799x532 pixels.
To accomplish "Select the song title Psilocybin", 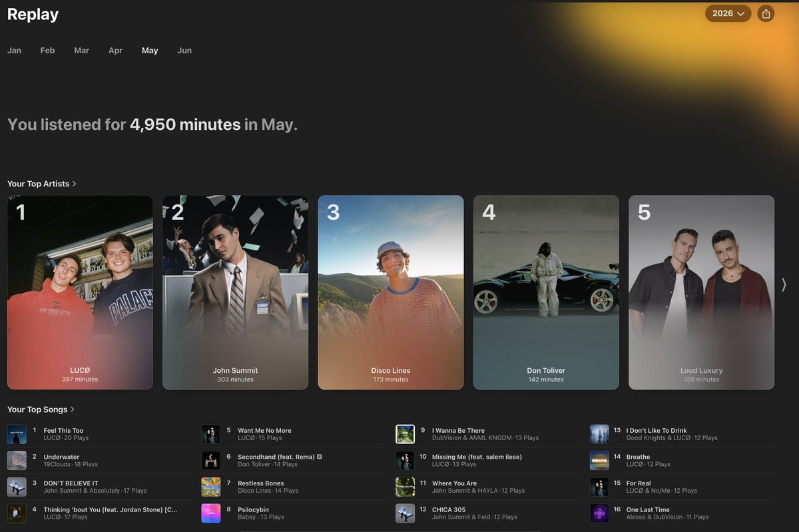I will coord(254,510).
